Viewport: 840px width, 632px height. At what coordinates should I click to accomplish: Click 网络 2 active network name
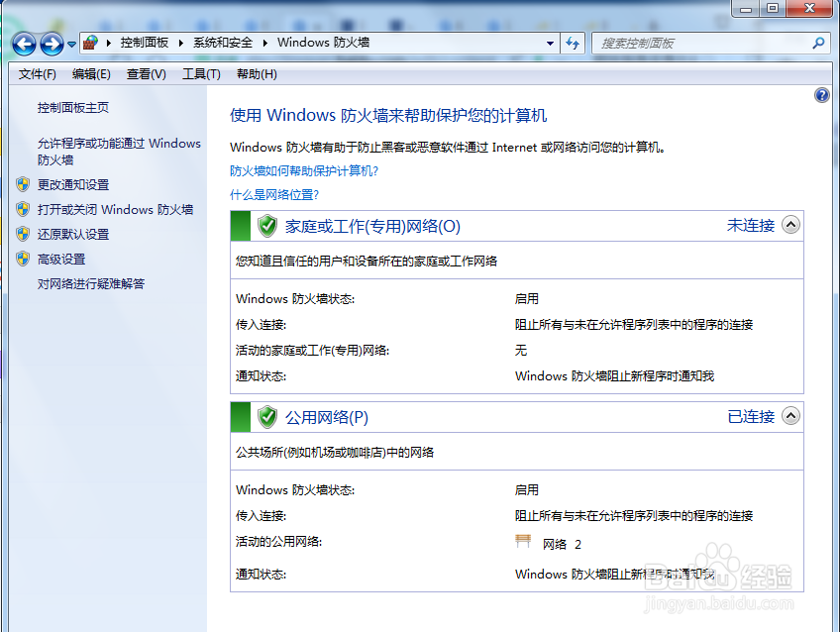pyautogui.click(x=562, y=544)
